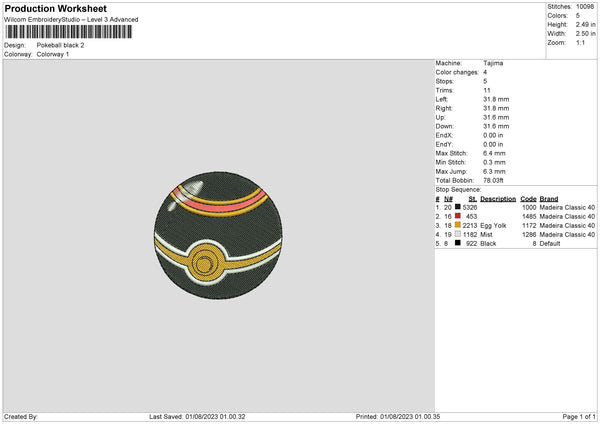
Task: Click the N# column header
Action: [448, 199]
